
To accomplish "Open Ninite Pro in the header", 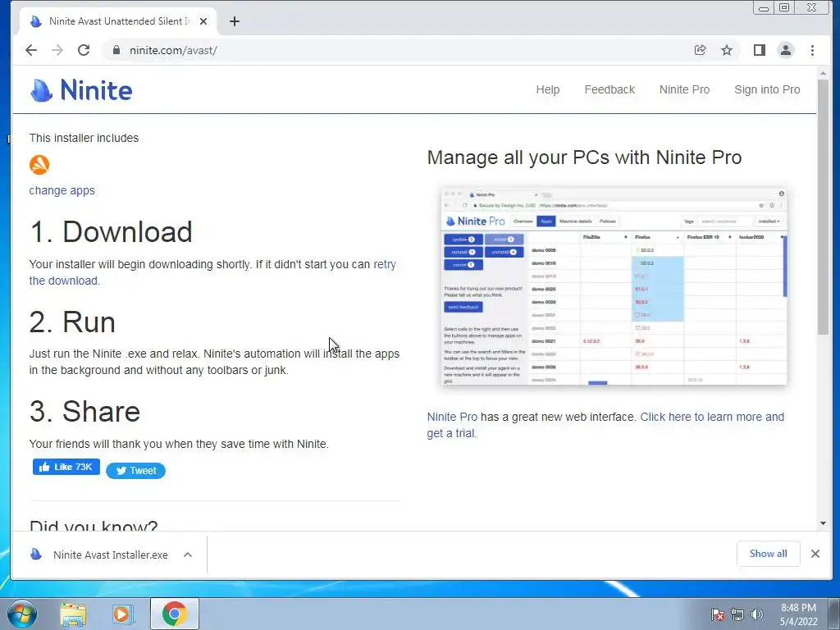I will click(x=684, y=89).
